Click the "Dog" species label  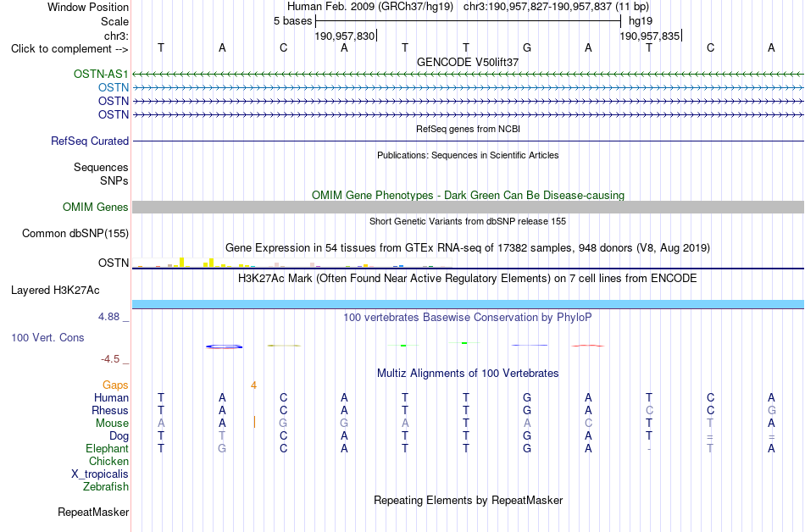119,436
